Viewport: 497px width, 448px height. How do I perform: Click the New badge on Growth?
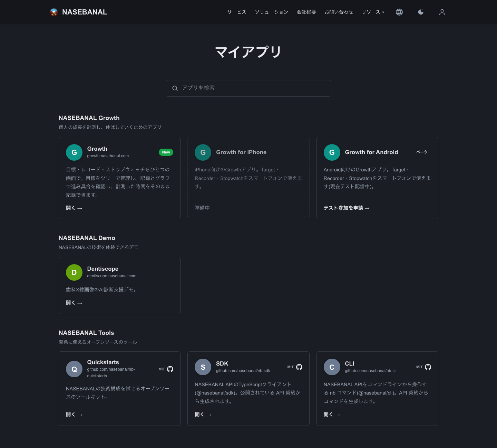166,152
